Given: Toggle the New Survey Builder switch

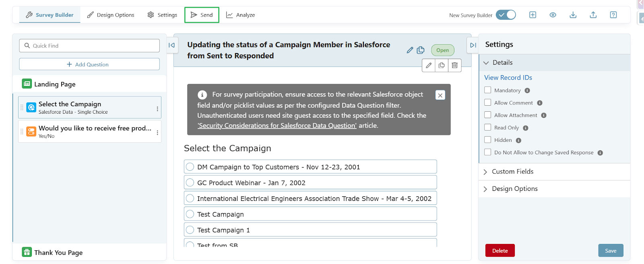Looking at the screenshot, I should pos(506,15).
